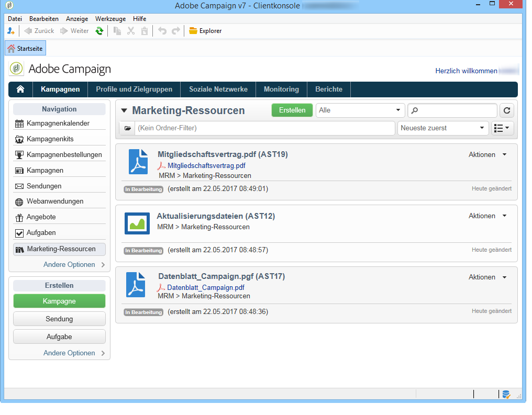The image size is (532, 415).
Task: Go forward with the Weiter button
Action: click(x=74, y=31)
